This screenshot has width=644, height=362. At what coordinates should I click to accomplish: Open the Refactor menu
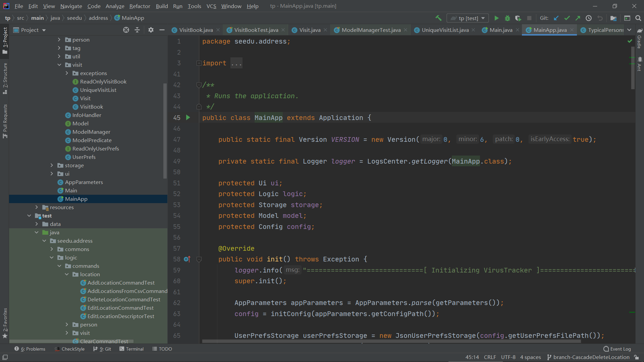[140, 6]
